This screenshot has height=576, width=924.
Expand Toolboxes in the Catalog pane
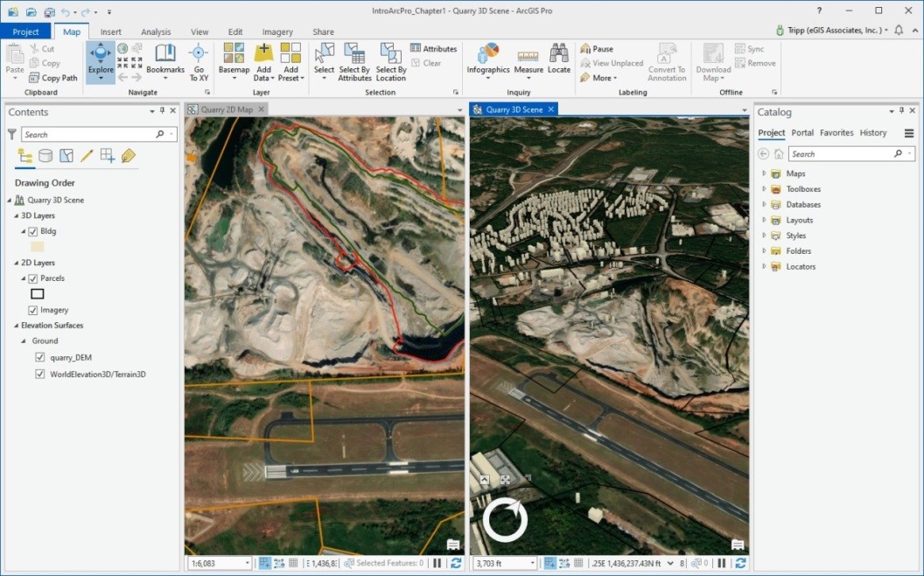click(765, 188)
